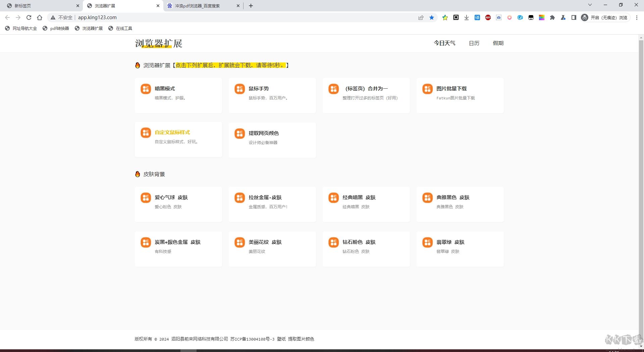Viewport: 644px width, 352px height.
Task: Click the scrollbar up arrow
Action: click(x=641, y=37)
